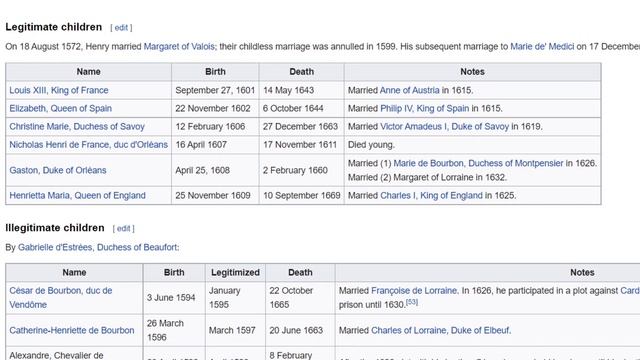Viewport: 640px width, 360px height.
Task: Open the Marie de' Medici link
Action: tap(542, 47)
